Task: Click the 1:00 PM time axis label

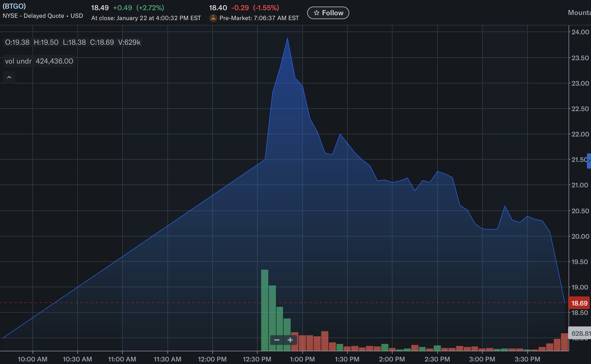Action: point(302,359)
